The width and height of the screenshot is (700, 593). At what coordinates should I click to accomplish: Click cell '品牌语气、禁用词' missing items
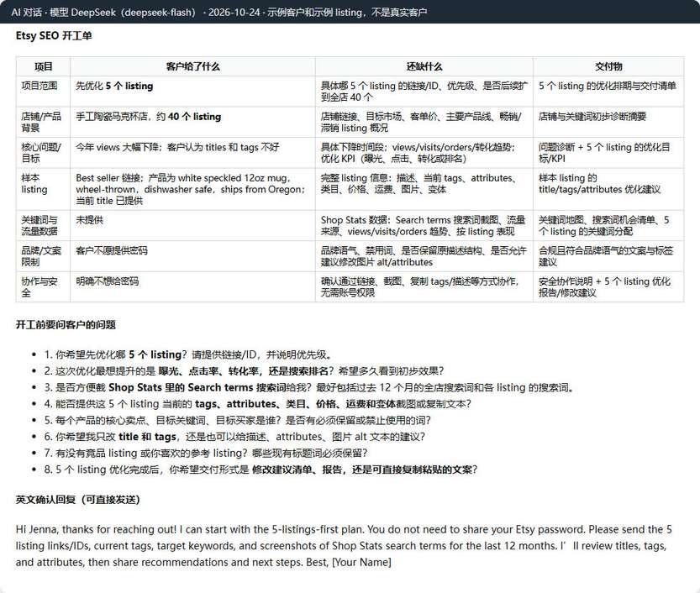tap(424, 256)
